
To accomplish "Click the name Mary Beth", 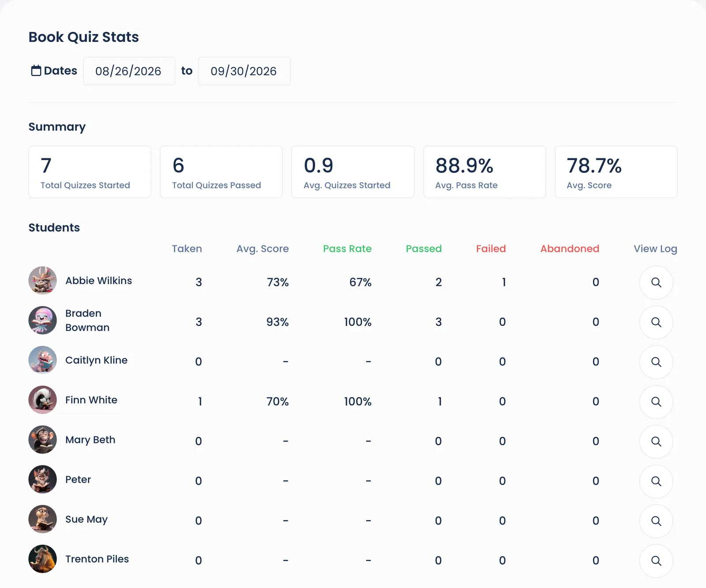I will coord(90,440).
